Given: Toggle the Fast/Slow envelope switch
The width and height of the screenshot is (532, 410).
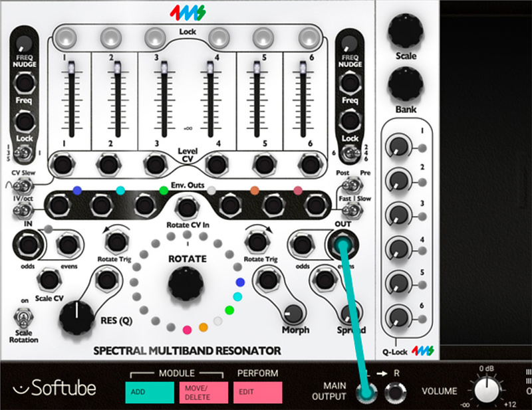Looking at the screenshot, I should click(x=352, y=211).
